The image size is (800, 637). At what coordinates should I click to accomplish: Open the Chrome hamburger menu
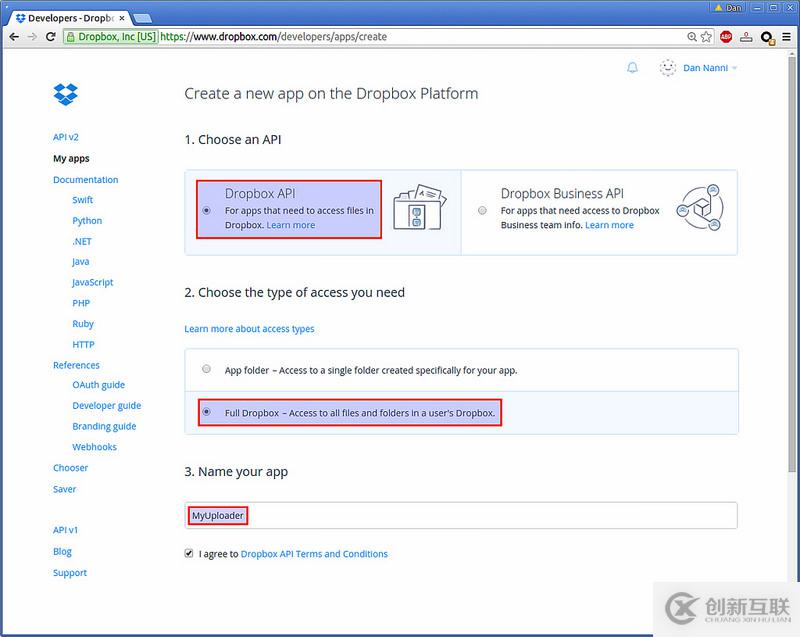click(787, 37)
